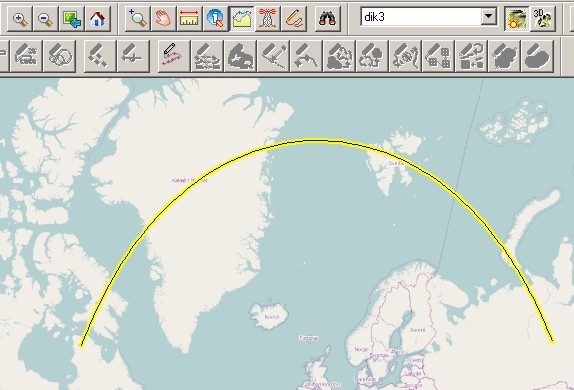Select the rectangle zoom window tool

tap(137, 18)
